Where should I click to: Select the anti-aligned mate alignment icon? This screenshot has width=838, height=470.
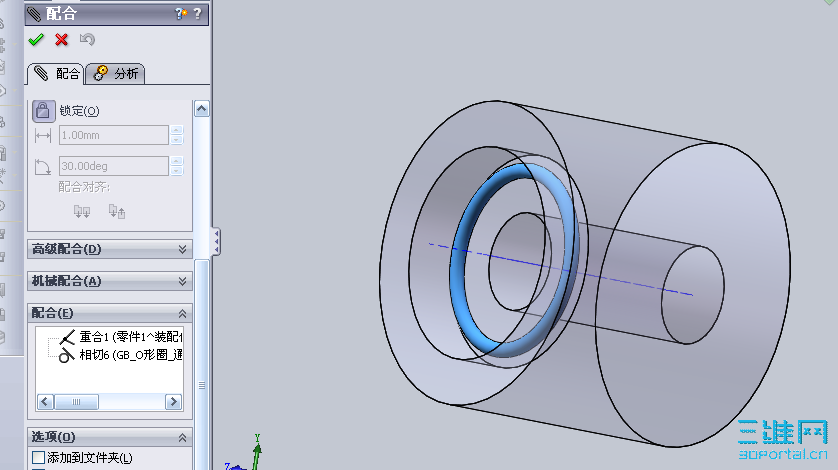click(x=117, y=212)
